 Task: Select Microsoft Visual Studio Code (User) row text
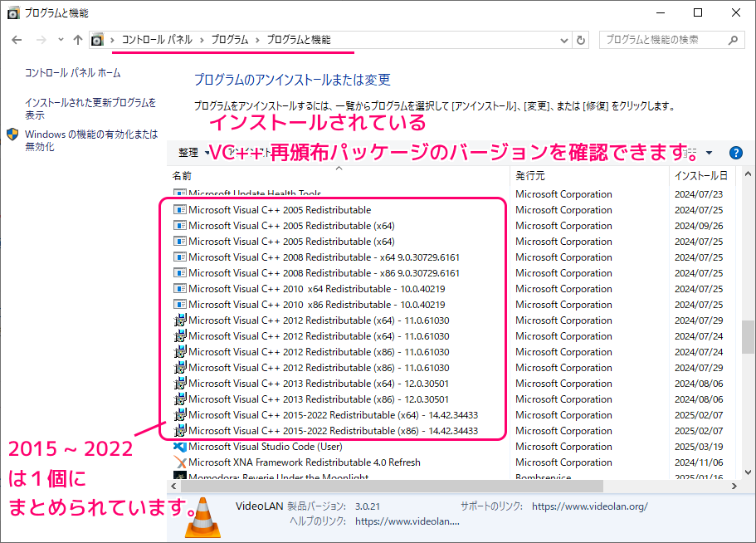(266, 447)
